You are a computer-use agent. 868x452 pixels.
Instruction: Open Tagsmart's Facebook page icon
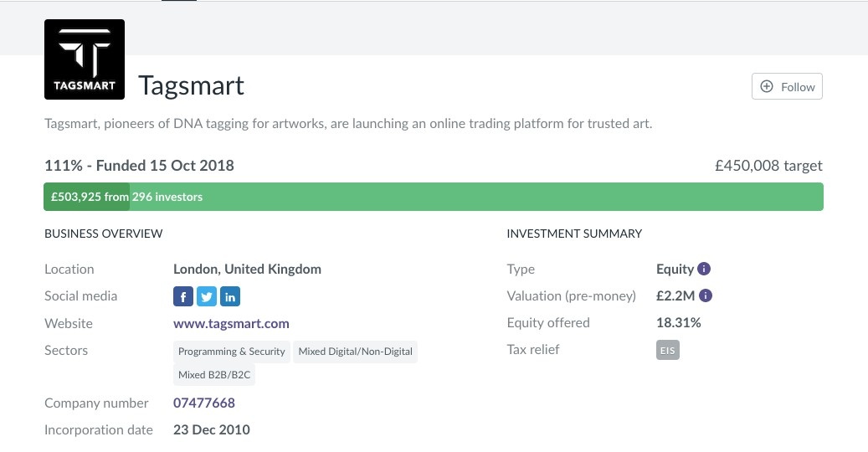pos(183,296)
